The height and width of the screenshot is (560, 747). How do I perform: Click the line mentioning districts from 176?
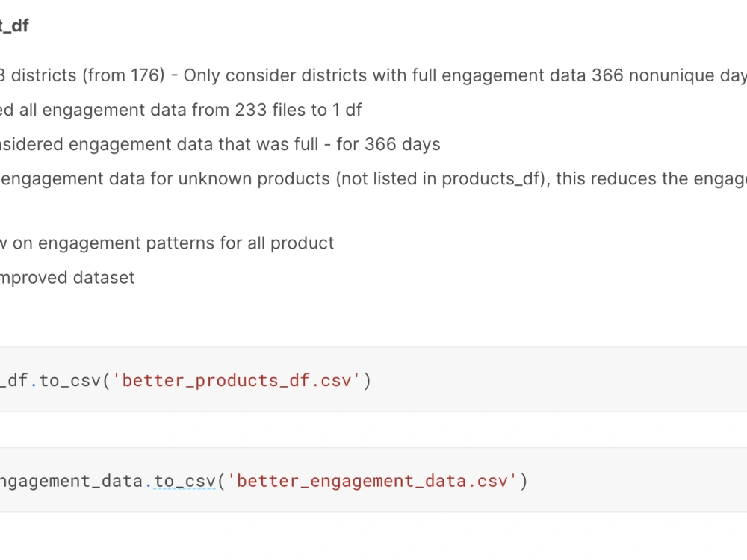[299, 75]
